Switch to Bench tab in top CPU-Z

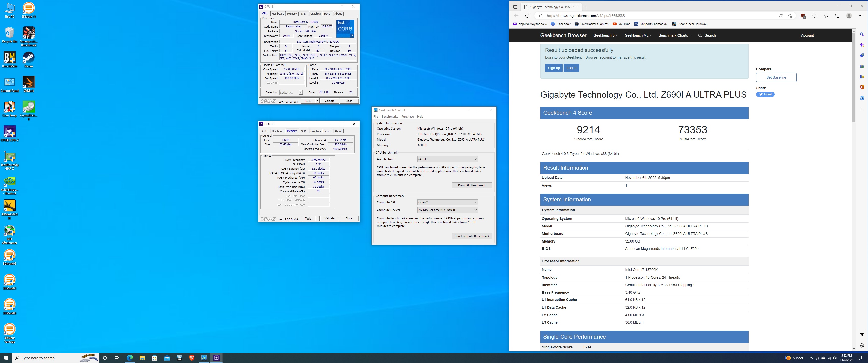pos(327,13)
